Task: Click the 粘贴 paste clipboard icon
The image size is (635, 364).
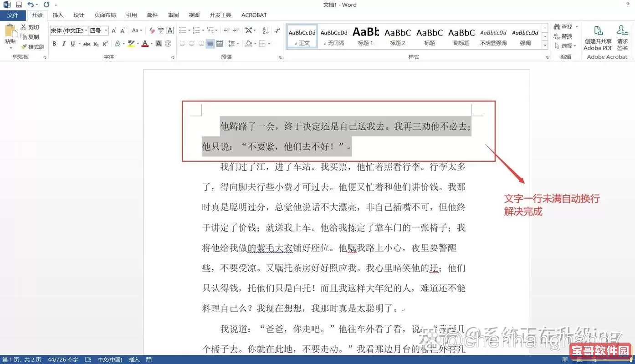Action: (10, 31)
